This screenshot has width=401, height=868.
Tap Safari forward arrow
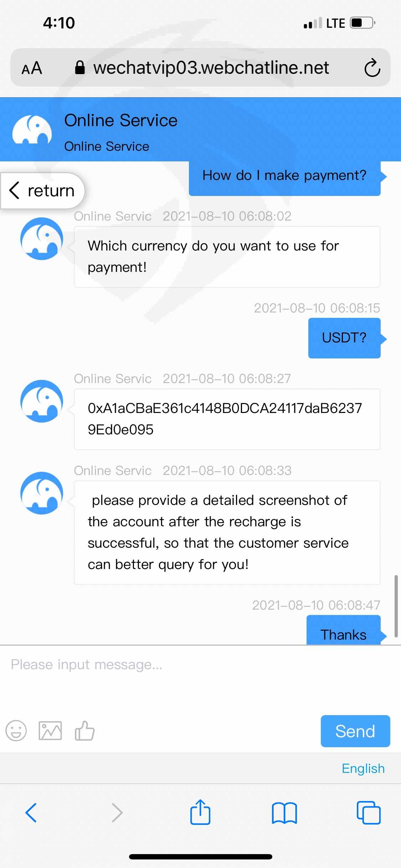[x=117, y=812]
